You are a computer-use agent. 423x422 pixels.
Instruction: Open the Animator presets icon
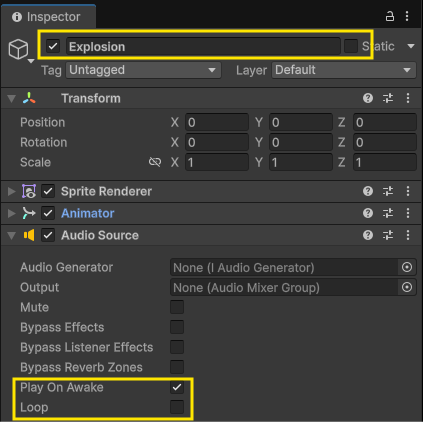pos(388,213)
